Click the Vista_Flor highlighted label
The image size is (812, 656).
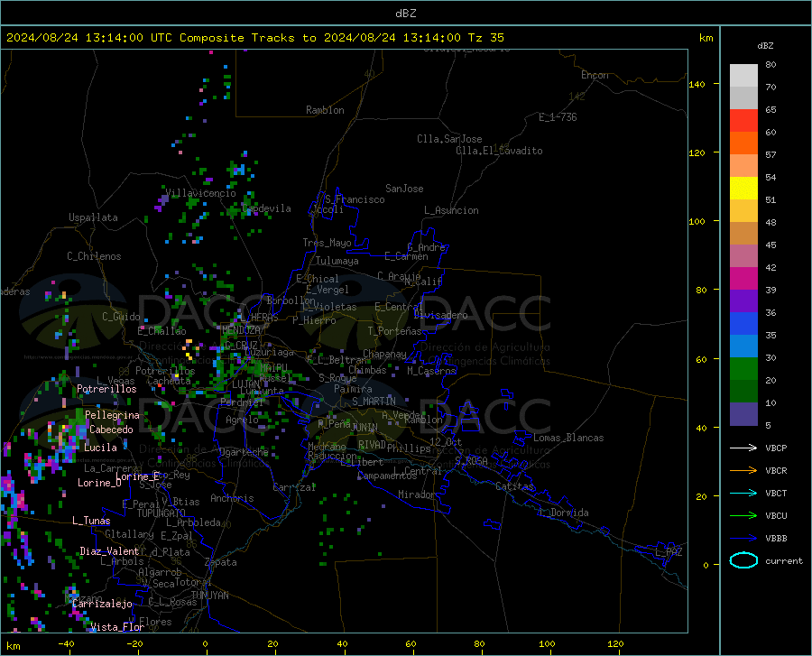pos(117,627)
